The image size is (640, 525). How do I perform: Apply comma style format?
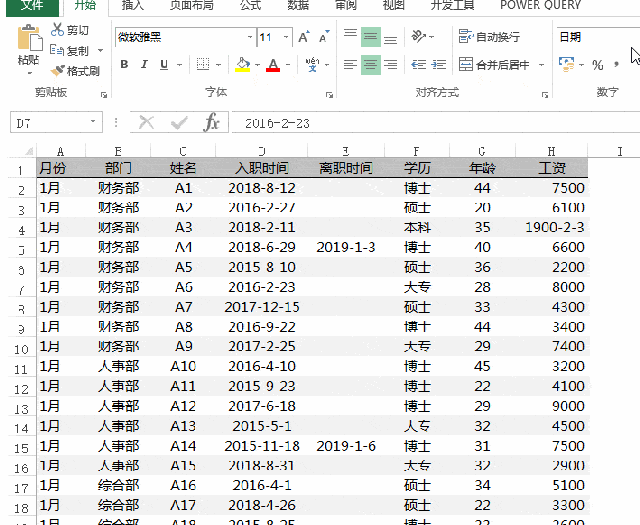pos(616,65)
